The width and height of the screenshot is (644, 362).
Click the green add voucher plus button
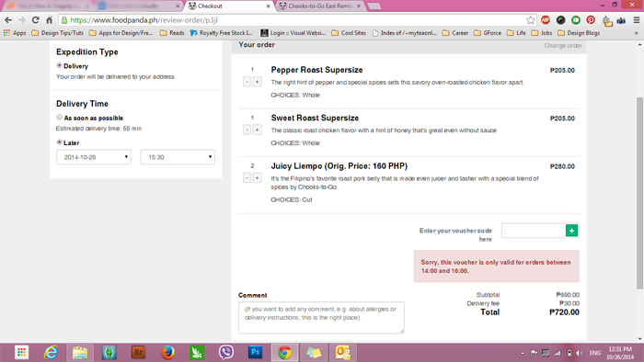click(x=571, y=231)
